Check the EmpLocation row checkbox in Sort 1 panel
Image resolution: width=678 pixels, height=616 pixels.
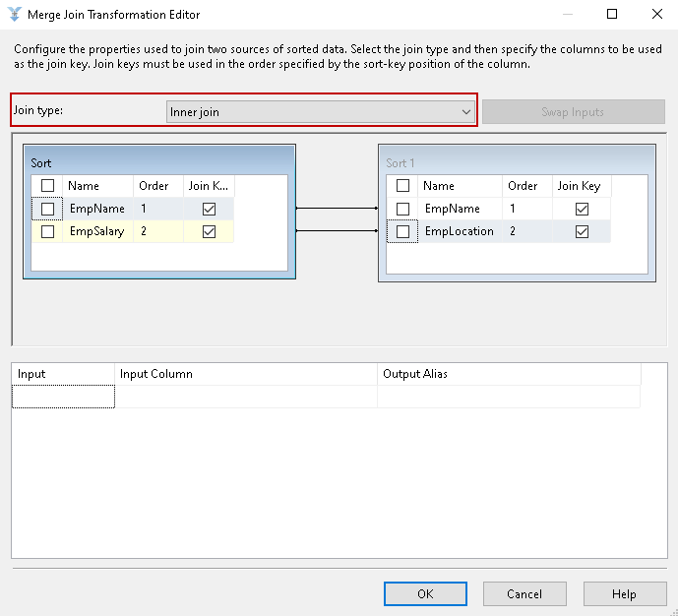click(402, 231)
